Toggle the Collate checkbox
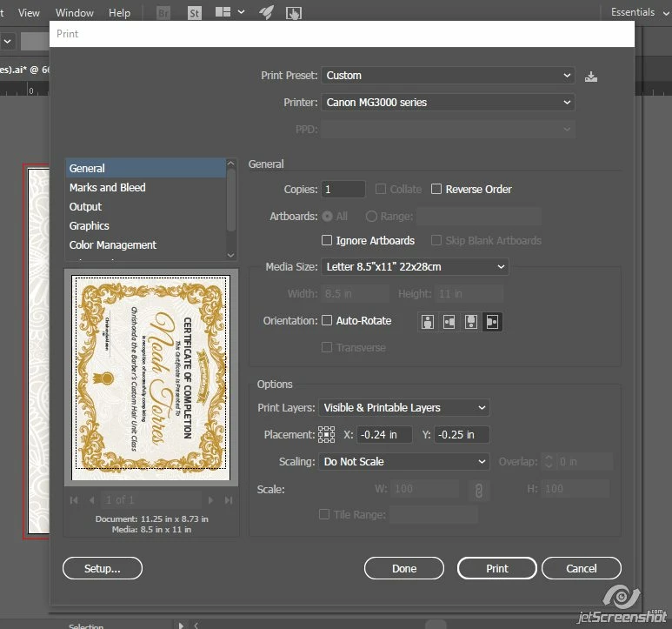Screen dimensions: 672x629 [380, 189]
